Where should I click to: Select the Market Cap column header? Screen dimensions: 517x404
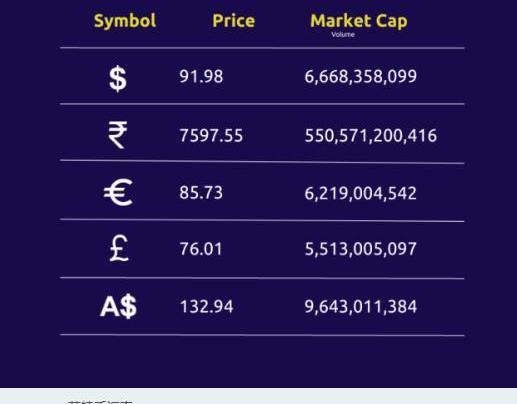[x=359, y=21]
